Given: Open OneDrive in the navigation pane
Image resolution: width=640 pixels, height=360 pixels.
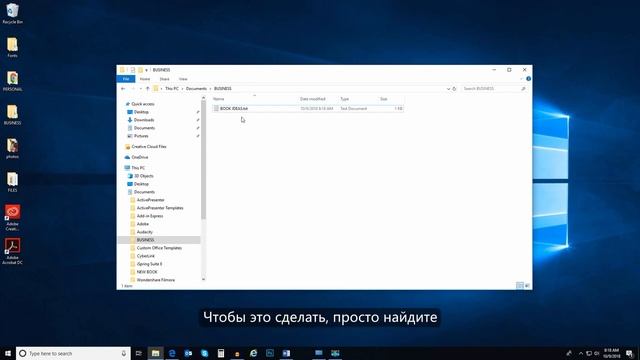Looking at the screenshot, I should (x=140, y=157).
